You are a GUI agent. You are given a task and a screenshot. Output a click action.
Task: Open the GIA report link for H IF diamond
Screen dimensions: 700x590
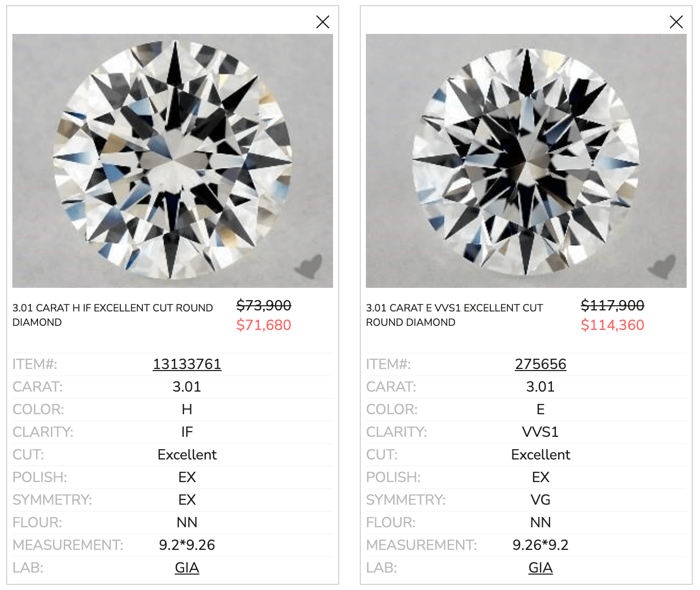pos(187,568)
